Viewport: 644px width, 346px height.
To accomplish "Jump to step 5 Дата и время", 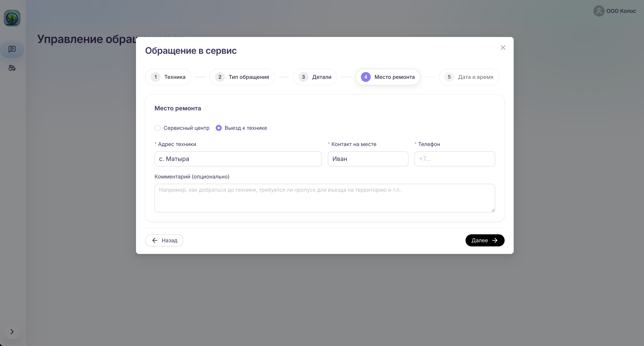I will 469,77.
